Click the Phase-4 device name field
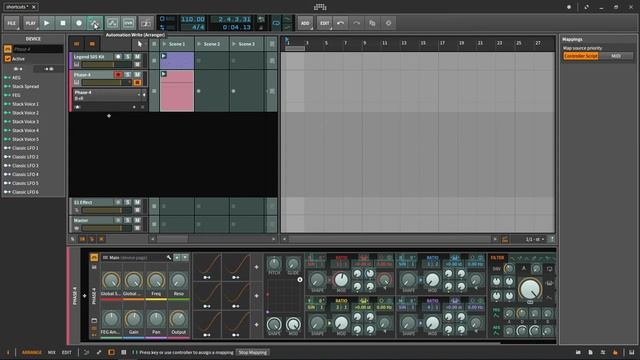The width and height of the screenshot is (640, 360). point(38,49)
